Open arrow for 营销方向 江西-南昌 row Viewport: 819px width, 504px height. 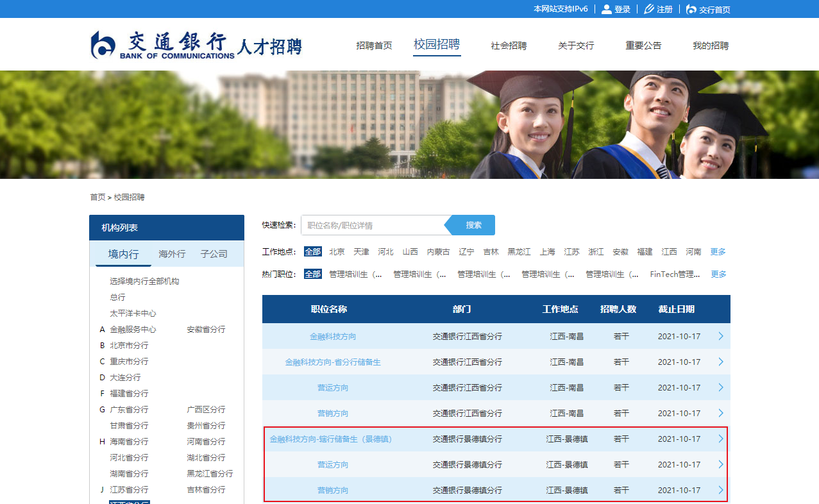pos(721,413)
